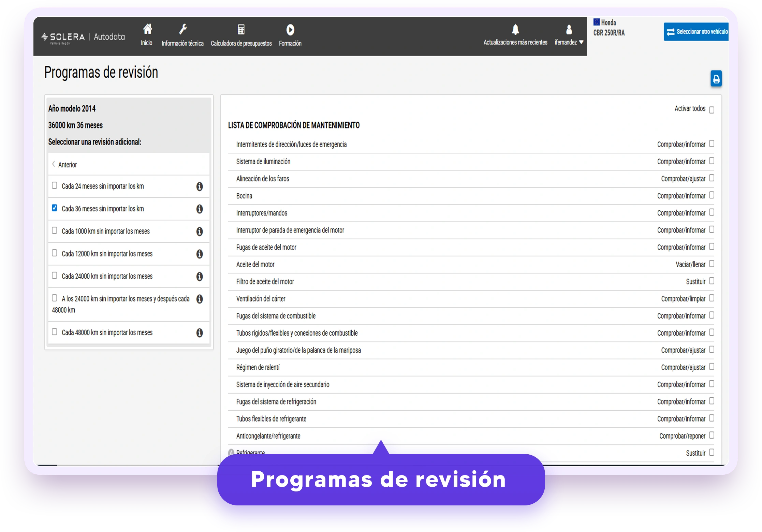Screen dimensions: 762x532
Task: Open Formación play icon
Action: coord(290,30)
